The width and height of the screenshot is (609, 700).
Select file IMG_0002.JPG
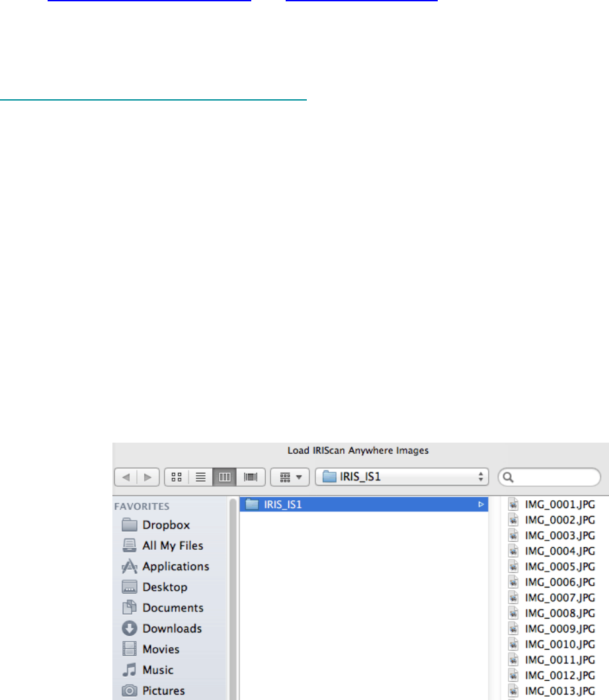coord(552,520)
